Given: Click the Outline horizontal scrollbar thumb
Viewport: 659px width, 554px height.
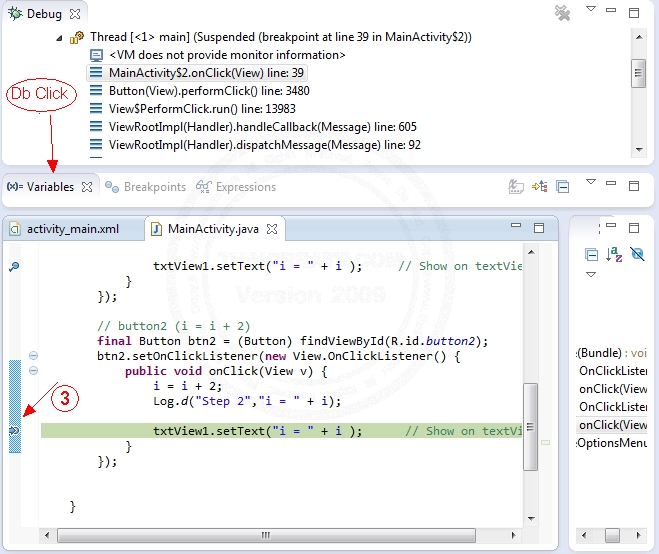Looking at the screenshot, I should (x=612, y=535).
